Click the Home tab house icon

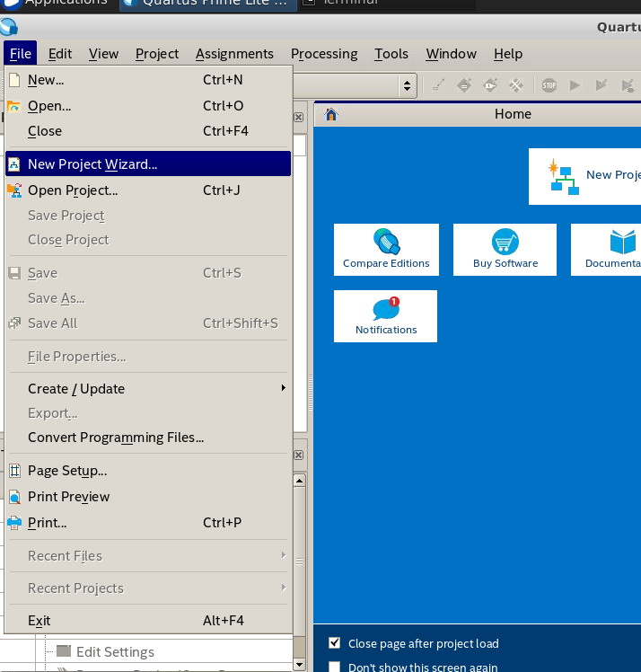click(331, 114)
